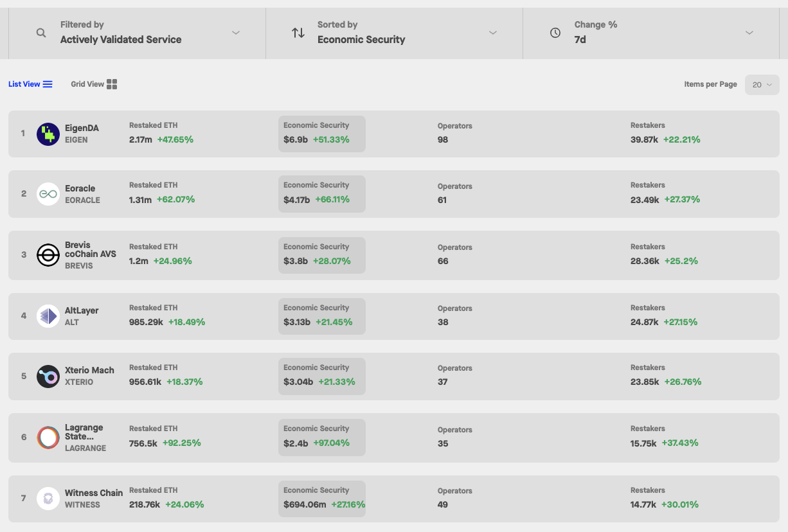Click Witness Chain restaked ETH 218.76k

(145, 504)
